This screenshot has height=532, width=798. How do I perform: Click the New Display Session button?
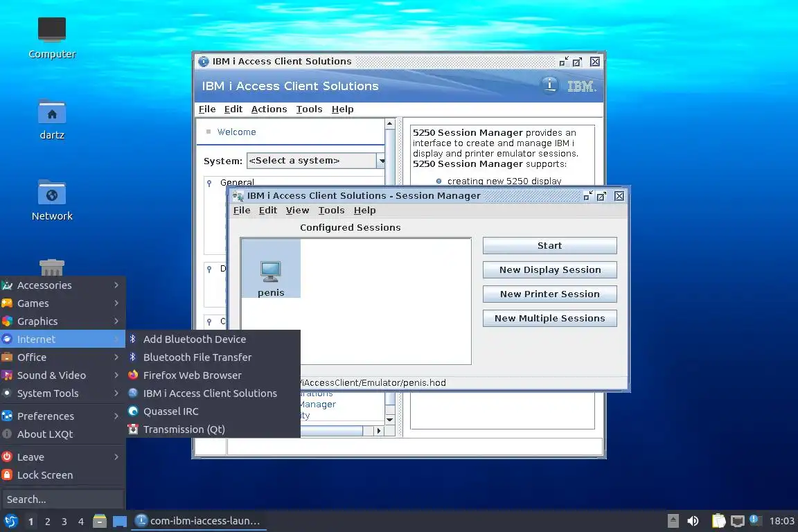tap(549, 270)
